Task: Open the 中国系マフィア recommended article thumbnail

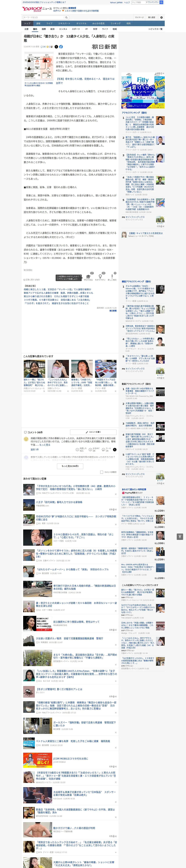Action: pyautogui.click(x=105, y=369)
